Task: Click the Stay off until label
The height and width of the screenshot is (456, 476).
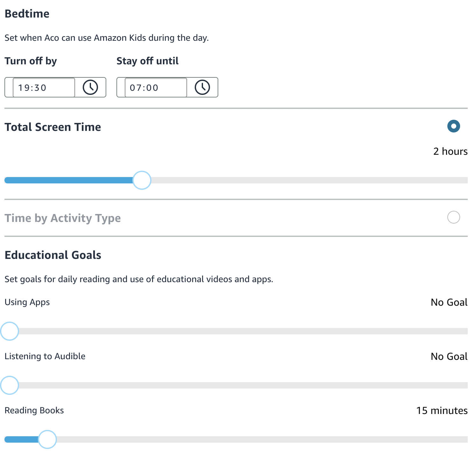Action: [147, 61]
